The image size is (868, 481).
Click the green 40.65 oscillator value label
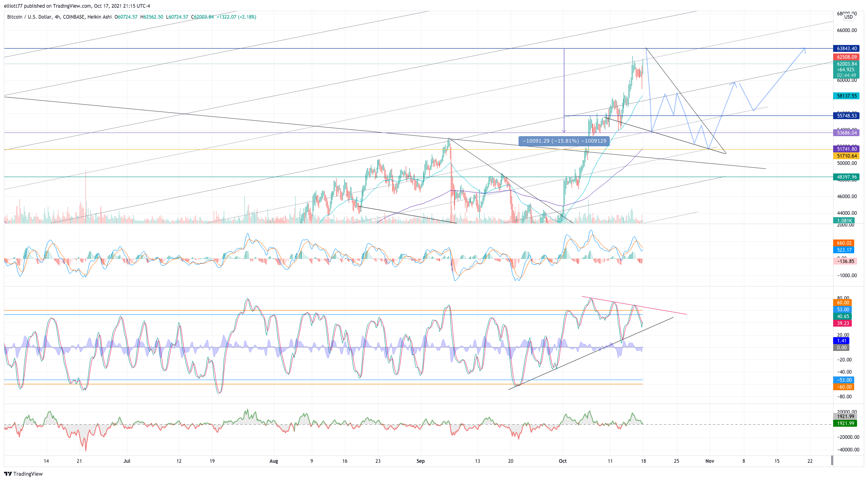click(842, 316)
